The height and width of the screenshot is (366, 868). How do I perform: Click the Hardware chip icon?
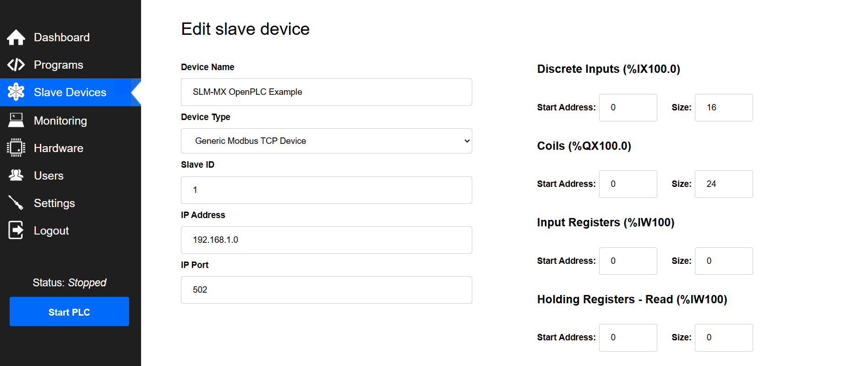coord(16,148)
